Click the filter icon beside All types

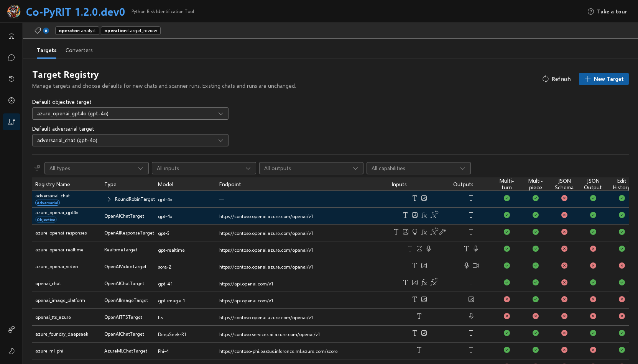(x=37, y=168)
